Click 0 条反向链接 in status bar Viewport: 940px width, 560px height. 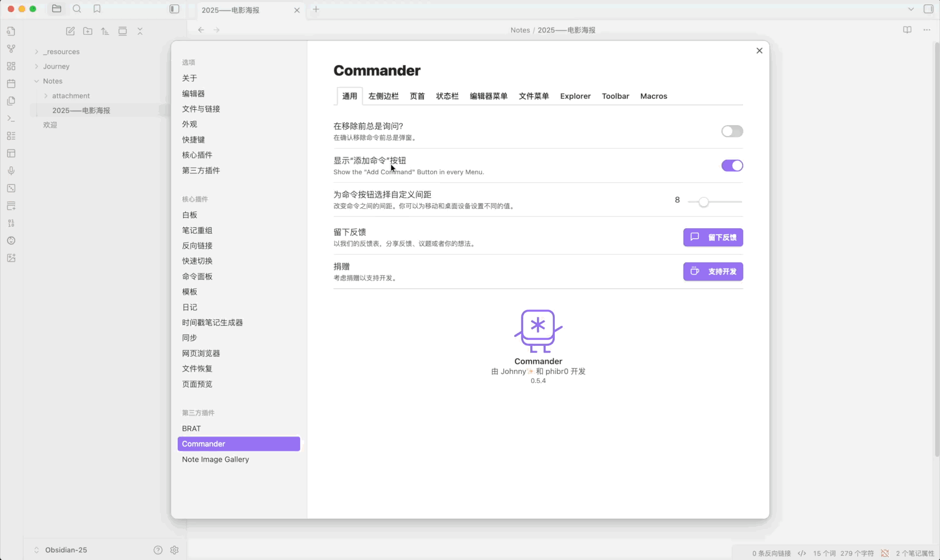click(771, 553)
